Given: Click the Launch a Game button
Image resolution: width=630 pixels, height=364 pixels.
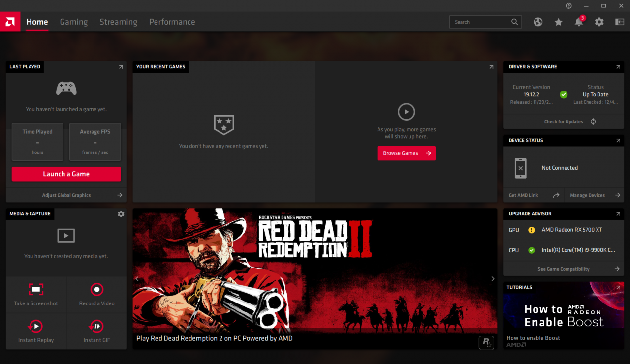Looking at the screenshot, I should click(x=66, y=174).
